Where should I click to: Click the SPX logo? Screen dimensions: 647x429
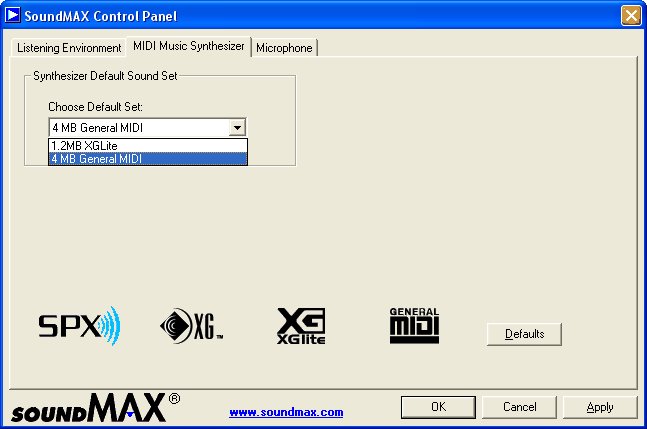pos(79,325)
